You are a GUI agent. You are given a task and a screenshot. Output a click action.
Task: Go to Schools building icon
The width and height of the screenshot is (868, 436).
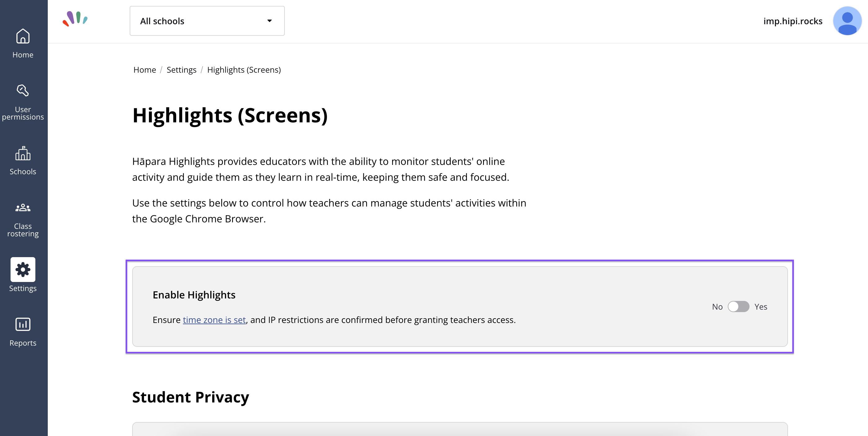pos(23,153)
